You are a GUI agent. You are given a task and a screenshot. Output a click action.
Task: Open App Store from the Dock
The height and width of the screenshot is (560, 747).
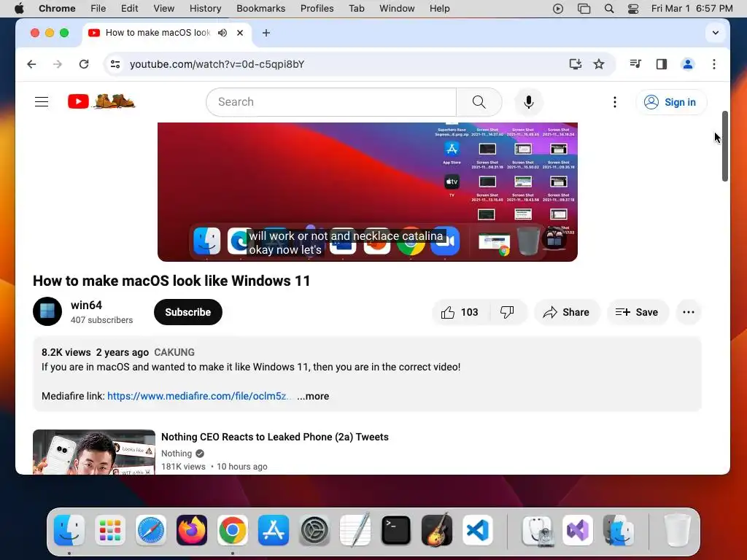tap(274, 530)
